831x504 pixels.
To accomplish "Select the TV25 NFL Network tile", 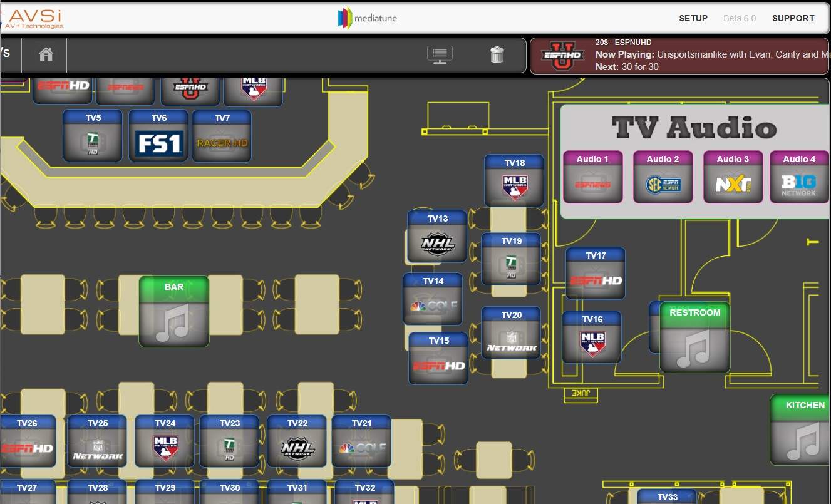I will pos(97,441).
